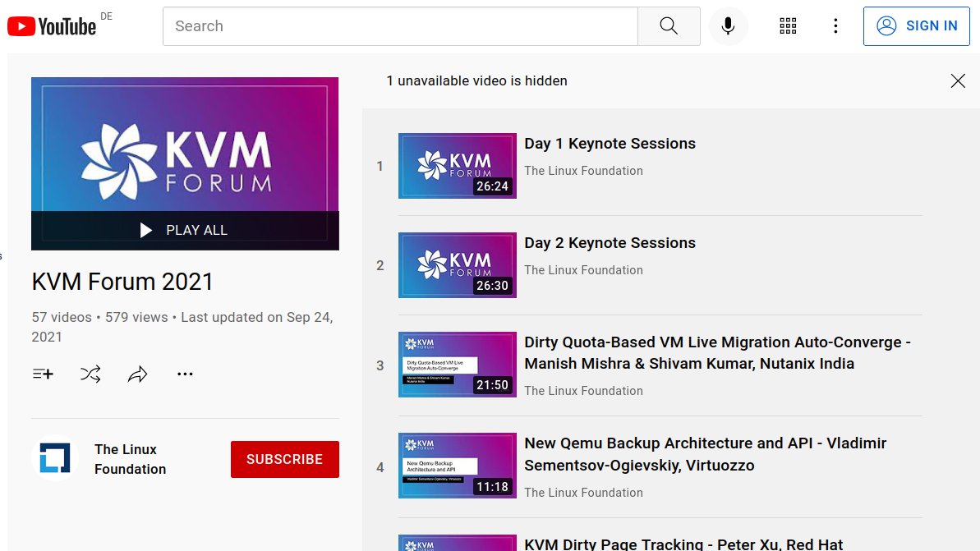980x551 pixels.
Task: Dismiss the unavailable video hidden notice
Action: tap(958, 81)
